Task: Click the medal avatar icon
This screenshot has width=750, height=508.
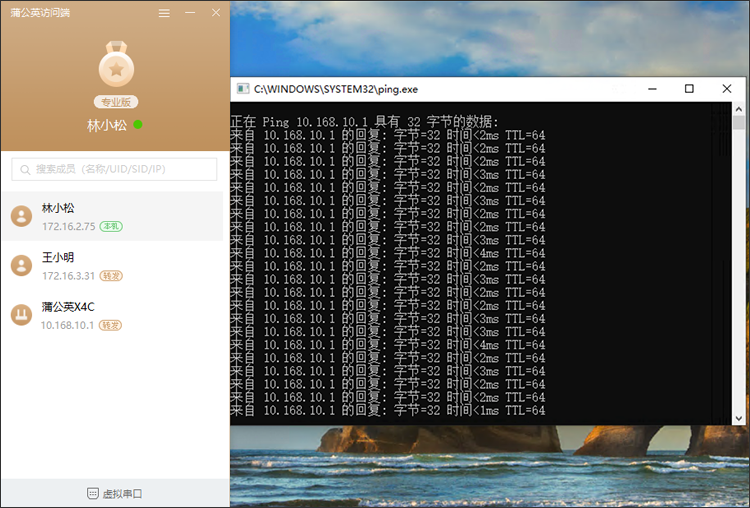Action: pyautogui.click(x=116, y=64)
